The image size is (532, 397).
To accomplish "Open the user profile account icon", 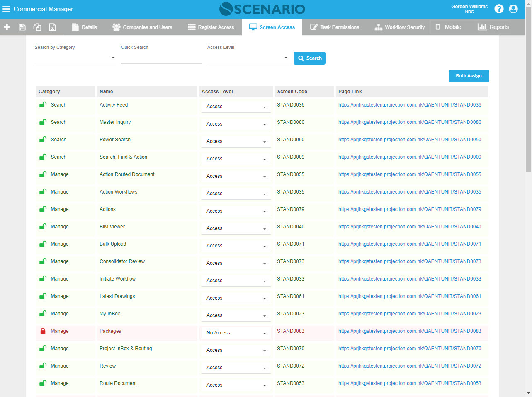I will pos(513,9).
